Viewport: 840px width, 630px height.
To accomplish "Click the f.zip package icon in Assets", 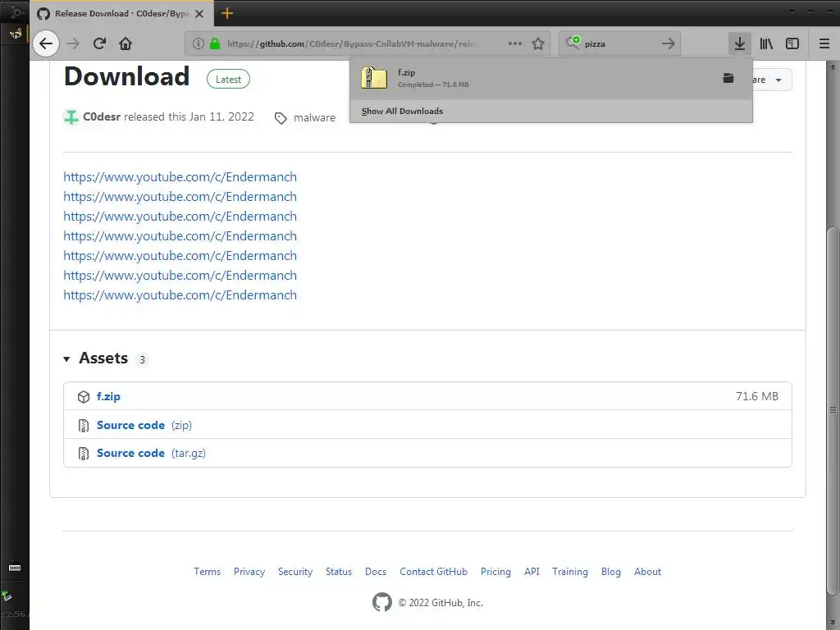I will (x=84, y=397).
